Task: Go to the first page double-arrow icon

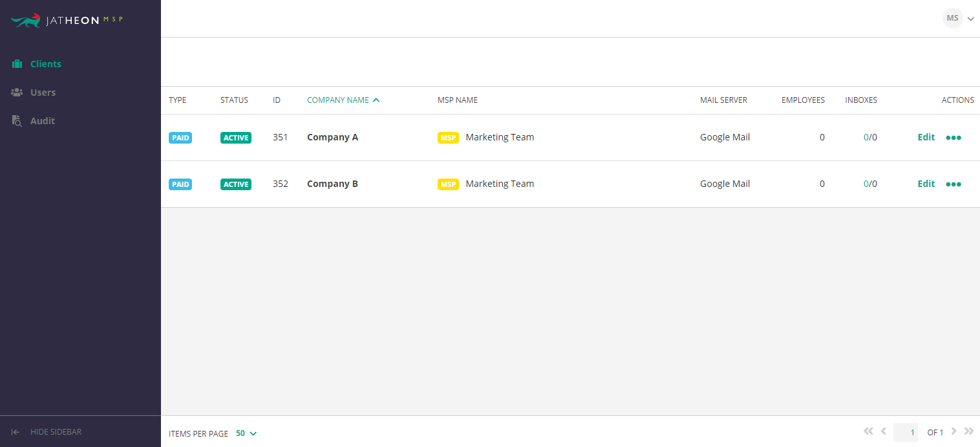Action: pyautogui.click(x=868, y=431)
